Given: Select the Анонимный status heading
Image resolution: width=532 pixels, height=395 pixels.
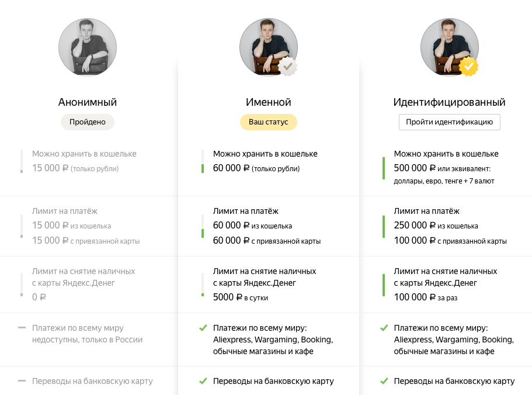Looking at the screenshot, I should click(x=88, y=102).
